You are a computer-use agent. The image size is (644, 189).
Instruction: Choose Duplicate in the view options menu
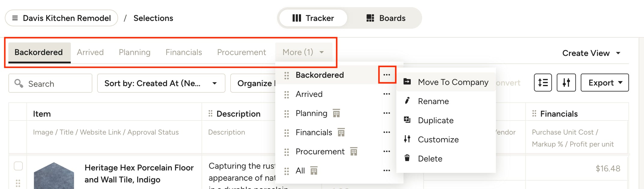pyautogui.click(x=436, y=121)
